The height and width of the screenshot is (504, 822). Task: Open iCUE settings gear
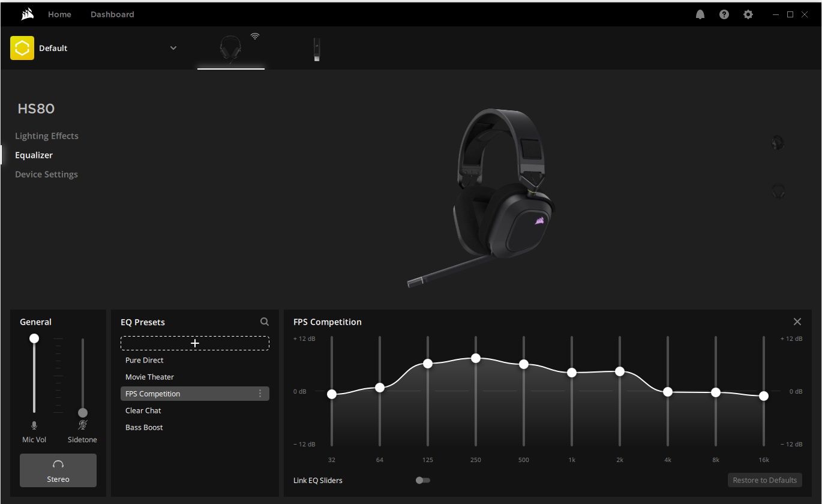[x=748, y=14]
